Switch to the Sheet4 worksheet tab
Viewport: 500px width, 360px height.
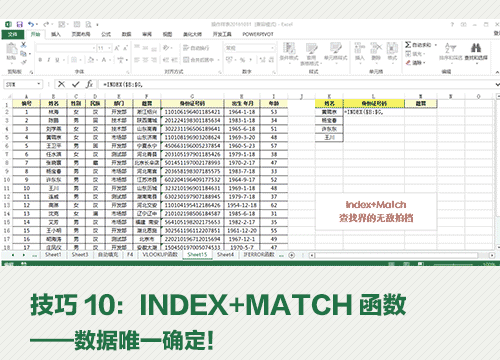(x=225, y=255)
